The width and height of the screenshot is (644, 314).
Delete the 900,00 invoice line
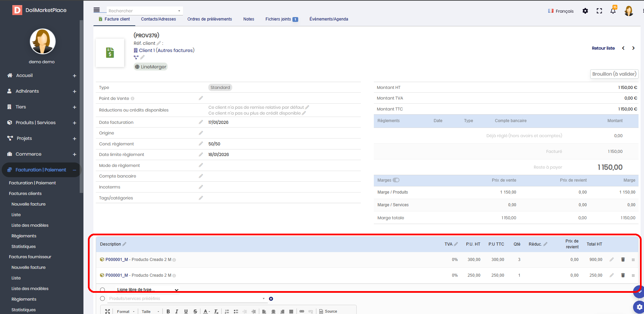(x=623, y=260)
